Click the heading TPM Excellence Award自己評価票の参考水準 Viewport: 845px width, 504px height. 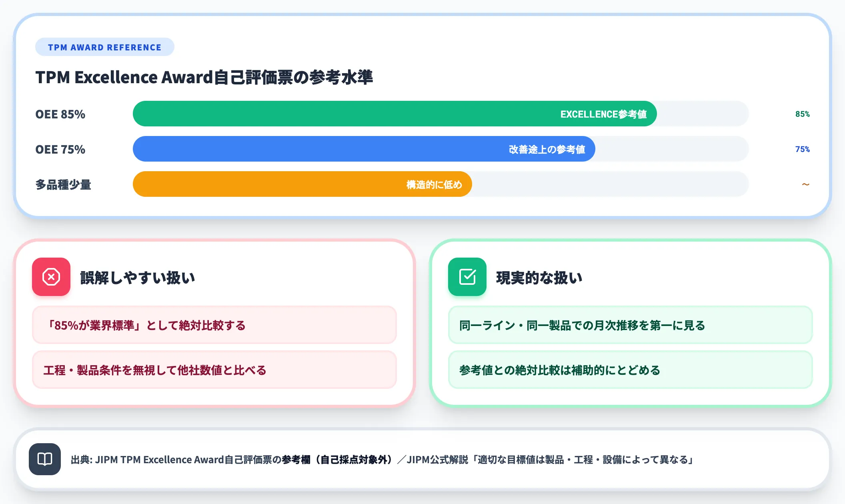204,77
